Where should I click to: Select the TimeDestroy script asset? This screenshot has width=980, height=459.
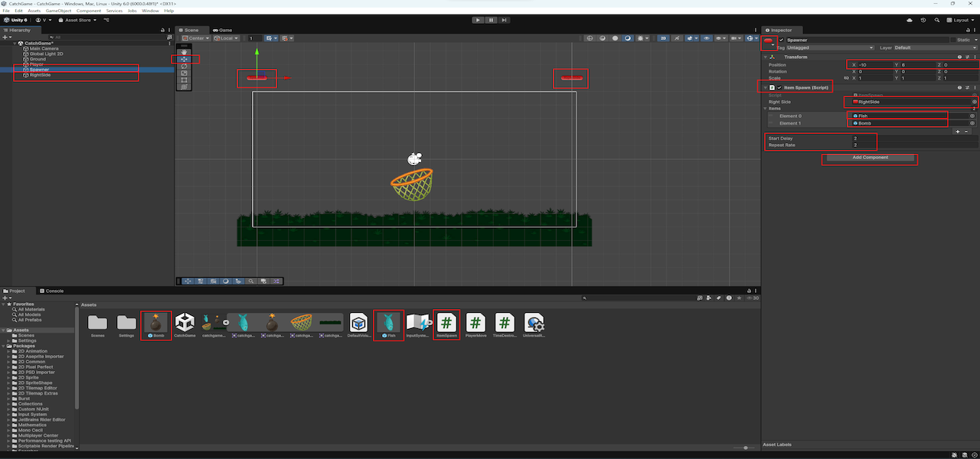(x=505, y=326)
